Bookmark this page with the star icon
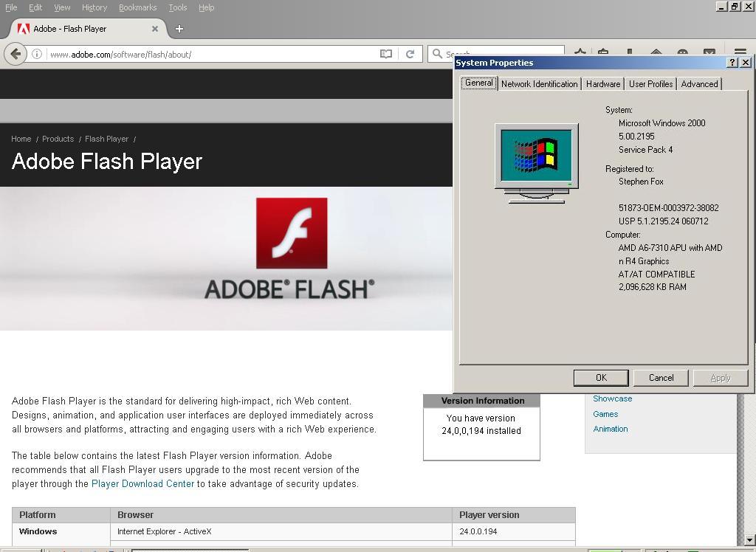 [580, 52]
